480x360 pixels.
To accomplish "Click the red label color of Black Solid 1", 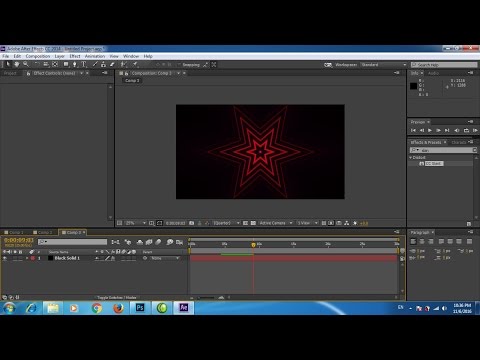I will pyautogui.click(x=33, y=258).
